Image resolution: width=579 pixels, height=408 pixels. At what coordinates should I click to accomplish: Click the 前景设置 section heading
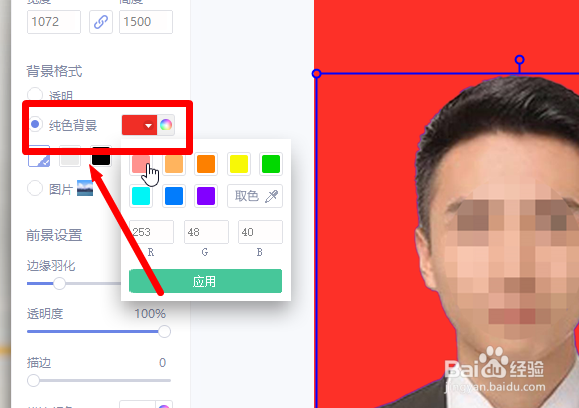(x=54, y=235)
